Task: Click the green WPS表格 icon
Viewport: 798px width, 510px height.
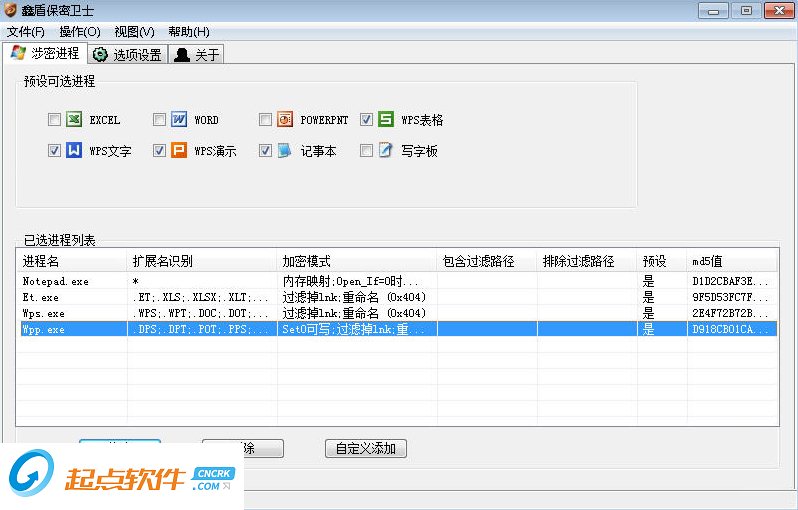Action: (x=386, y=119)
